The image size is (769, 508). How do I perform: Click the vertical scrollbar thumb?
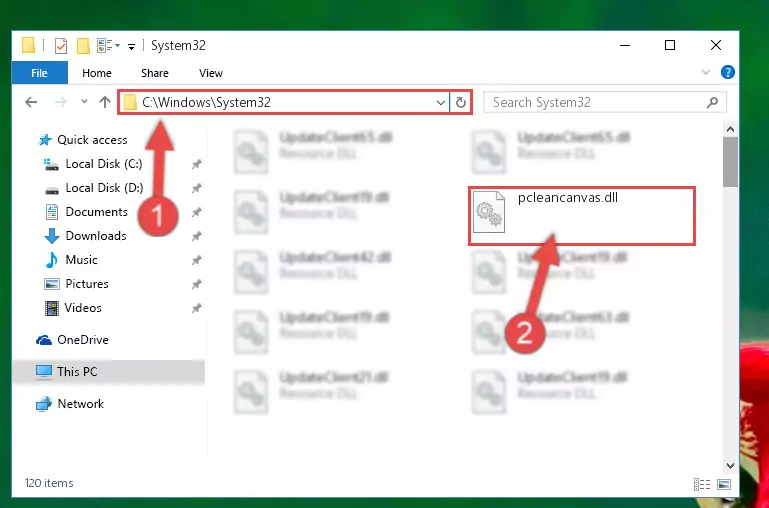[730, 162]
